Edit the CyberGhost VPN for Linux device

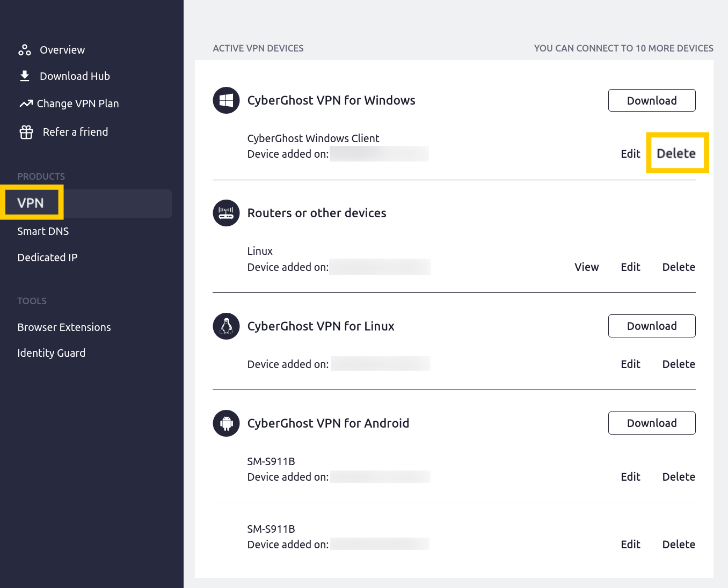point(630,364)
